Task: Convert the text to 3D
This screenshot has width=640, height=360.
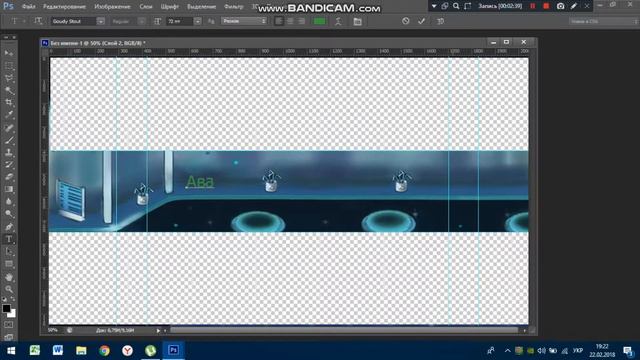Action: [440, 21]
